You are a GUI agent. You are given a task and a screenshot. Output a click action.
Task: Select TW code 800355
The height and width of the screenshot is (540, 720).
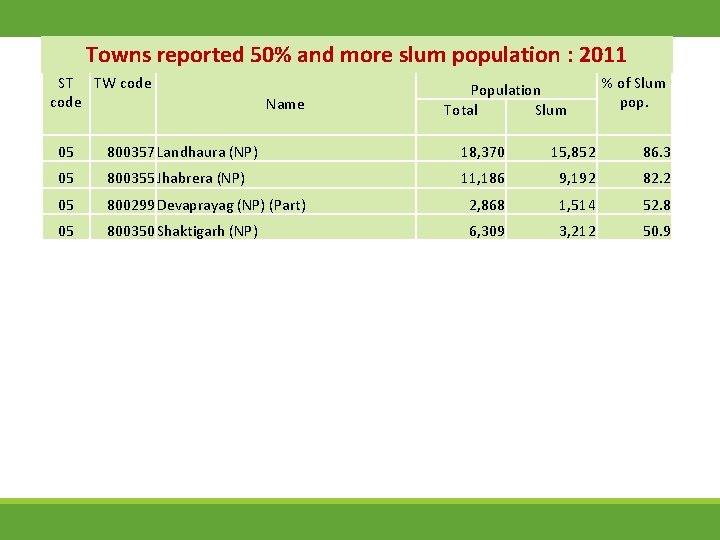pyautogui.click(x=131, y=178)
